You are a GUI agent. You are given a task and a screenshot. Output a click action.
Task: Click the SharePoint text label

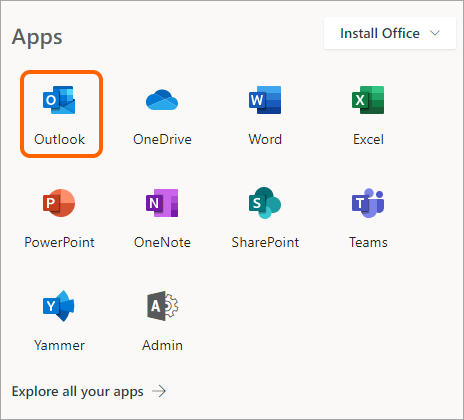[265, 242]
